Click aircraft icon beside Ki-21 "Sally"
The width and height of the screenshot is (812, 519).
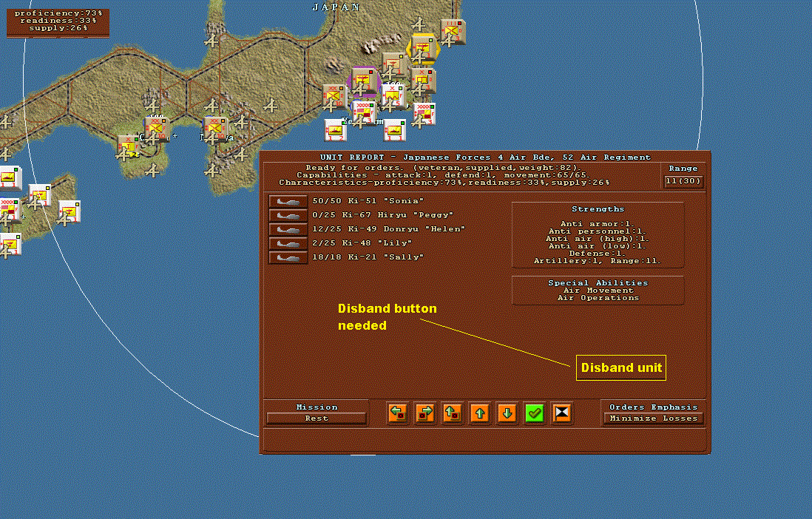pyautogui.click(x=288, y=257)
